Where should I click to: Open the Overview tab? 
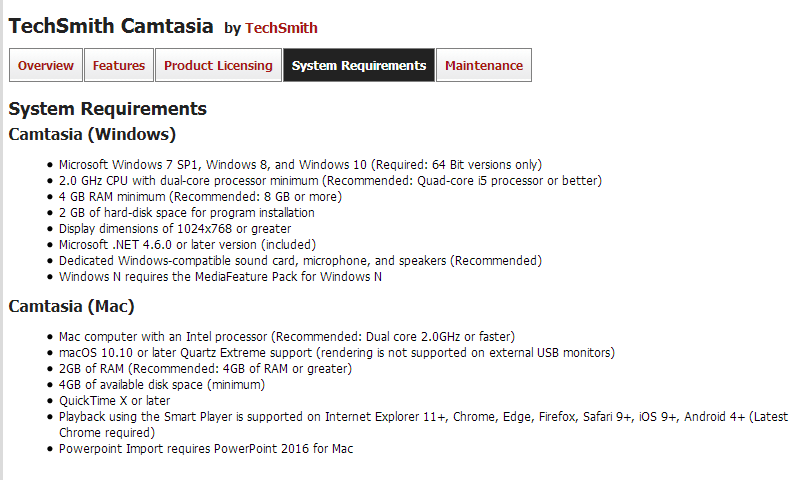coord(46,66)
